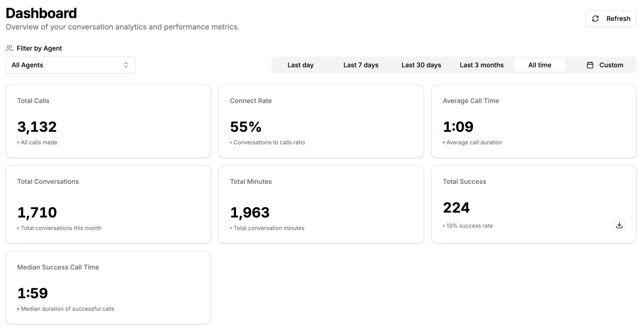Click the Median Success Call Time value 1:59

pyautogui.click(x=32, y=293)
